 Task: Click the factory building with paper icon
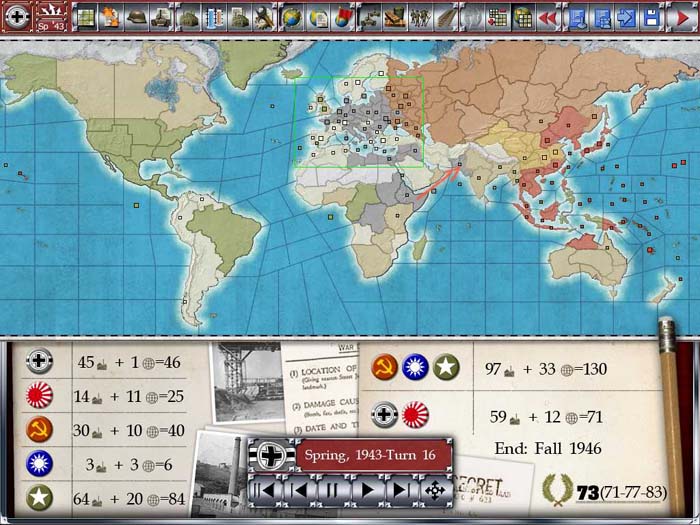coord(240,17)
